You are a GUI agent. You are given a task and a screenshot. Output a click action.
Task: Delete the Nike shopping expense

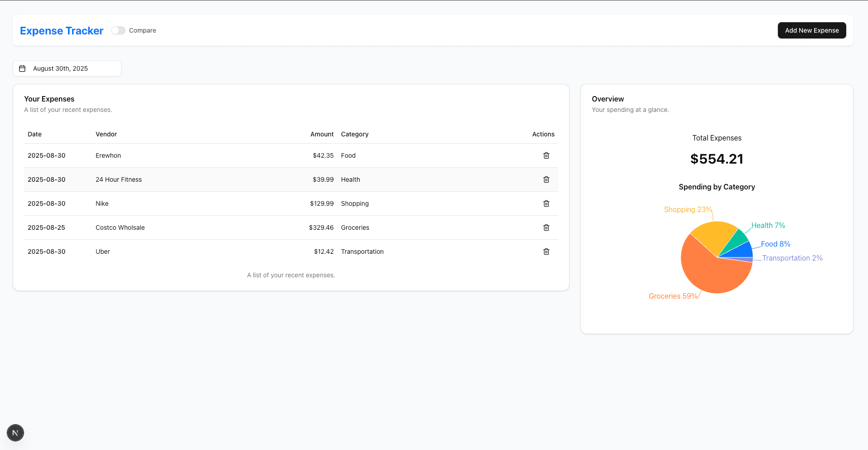point(546,203)
